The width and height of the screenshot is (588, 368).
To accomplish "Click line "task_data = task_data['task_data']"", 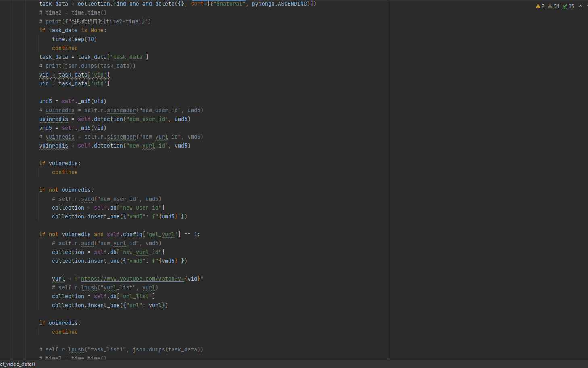I will [94, 57].
